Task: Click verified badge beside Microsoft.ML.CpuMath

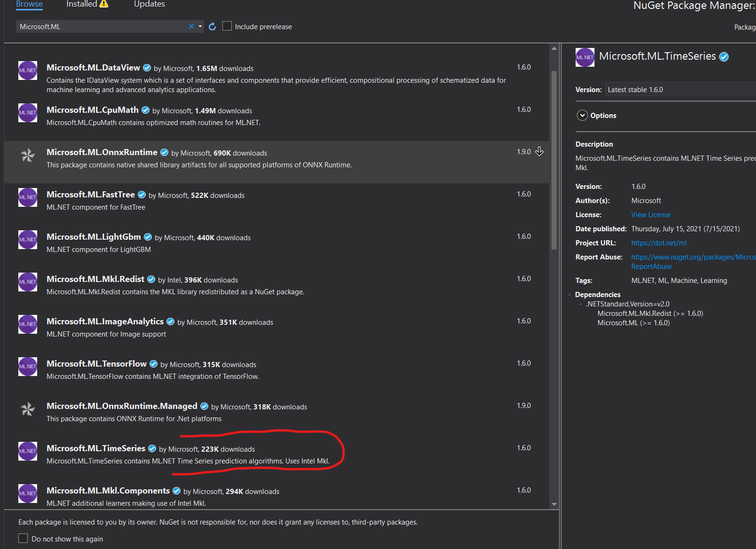Action: [x=146, y=110]
